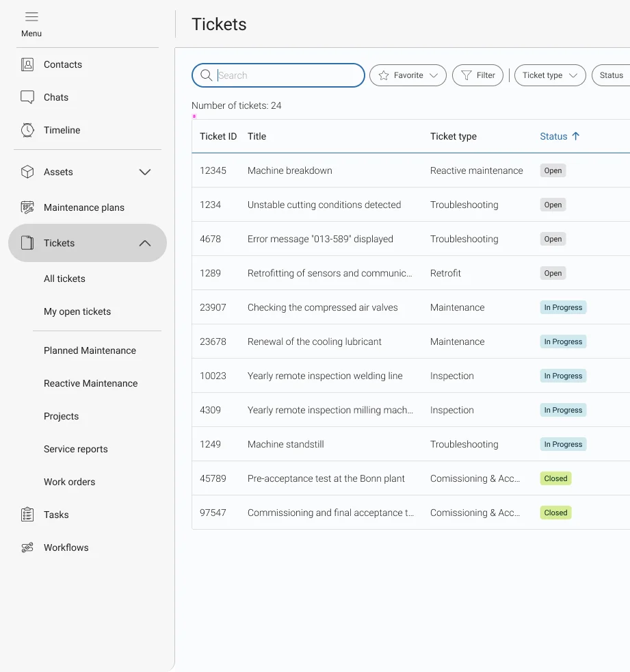Click Open status badge of ticket 12345
630x672 pixels.
pos(553,170)
